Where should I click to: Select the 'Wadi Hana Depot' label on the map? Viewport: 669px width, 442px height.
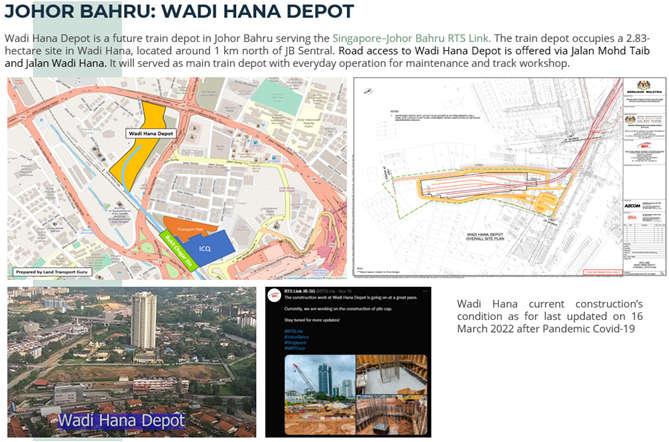[151, 134]
